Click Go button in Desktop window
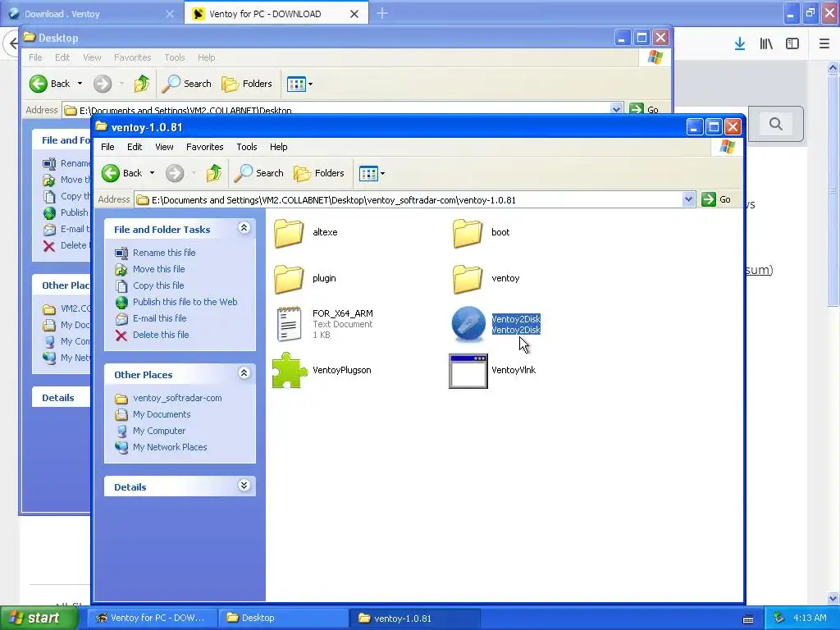 pos(645,109)
